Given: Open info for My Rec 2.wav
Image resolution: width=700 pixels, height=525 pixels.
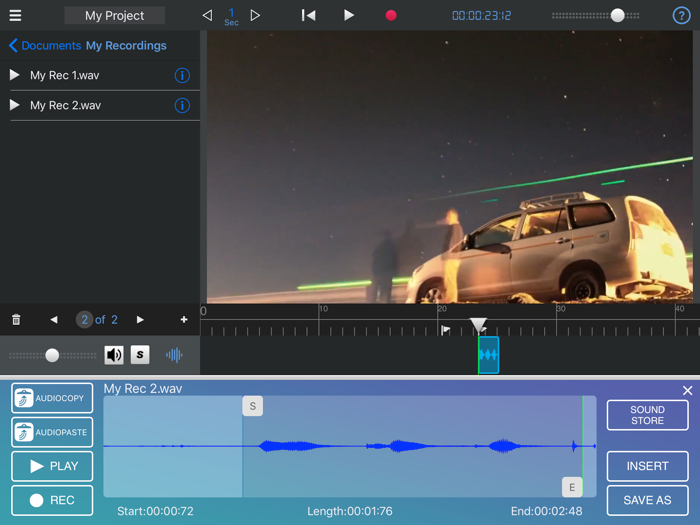Looking at the screenshot, I should pyautogui.click(x=182, y=106).
